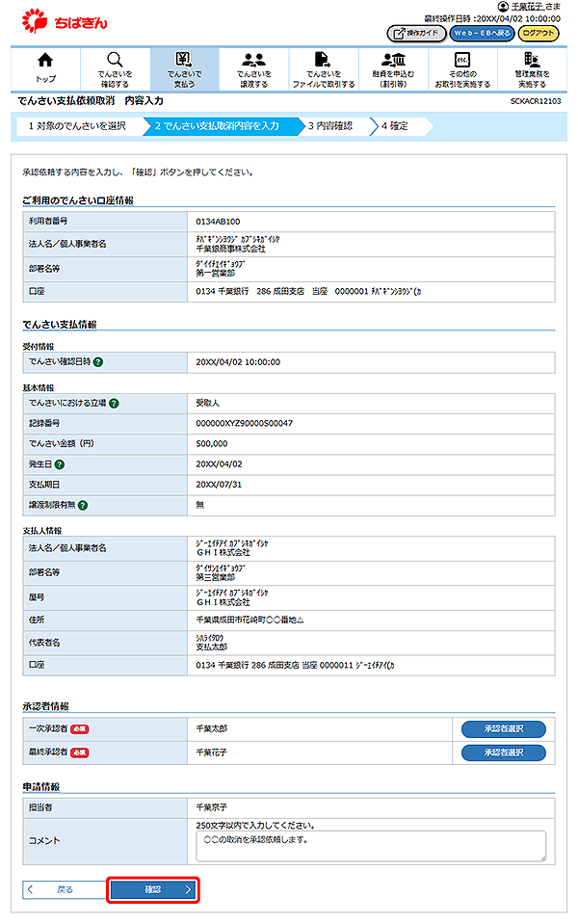Screen dimensions: 578x924
Task: Click 受取人 value in 立場 row
Action: tap(207, 403)
